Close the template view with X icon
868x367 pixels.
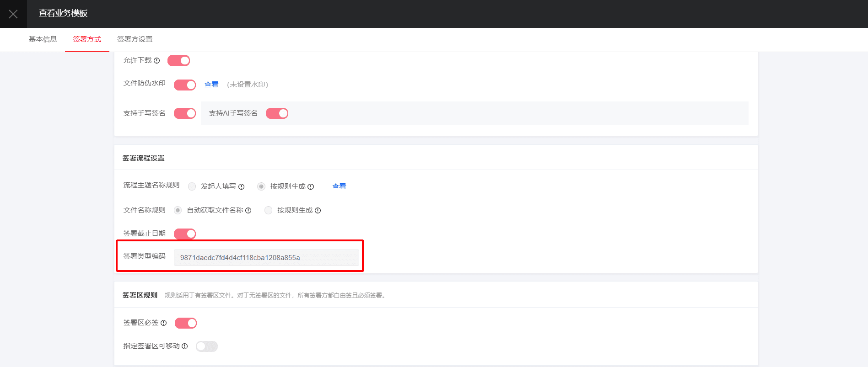13,14
